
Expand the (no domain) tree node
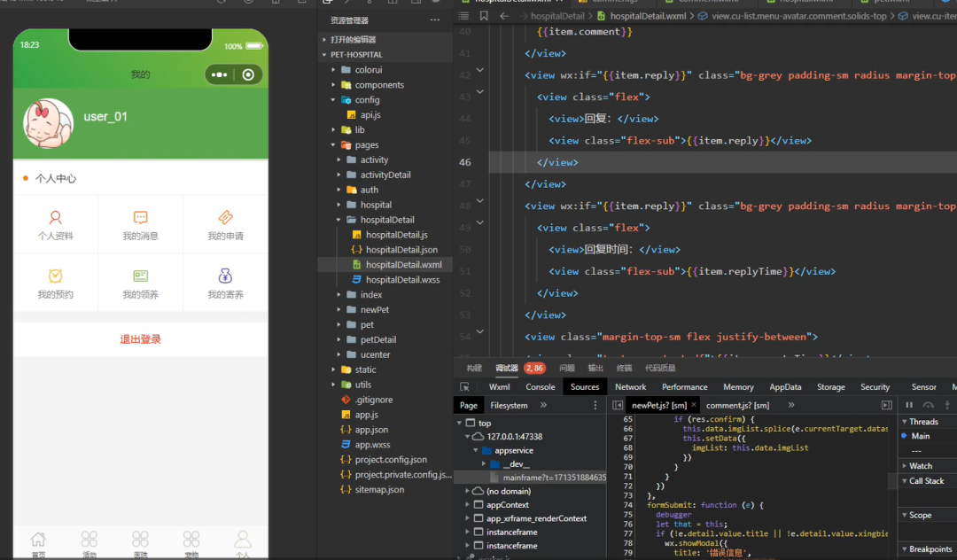(x=468, y=491)
